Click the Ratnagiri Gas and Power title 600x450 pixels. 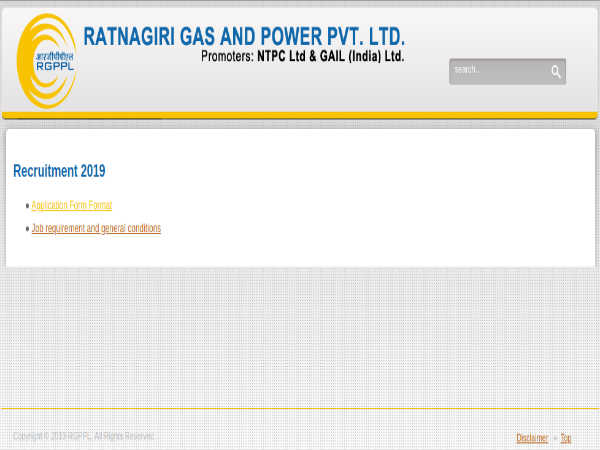point(244,37)
